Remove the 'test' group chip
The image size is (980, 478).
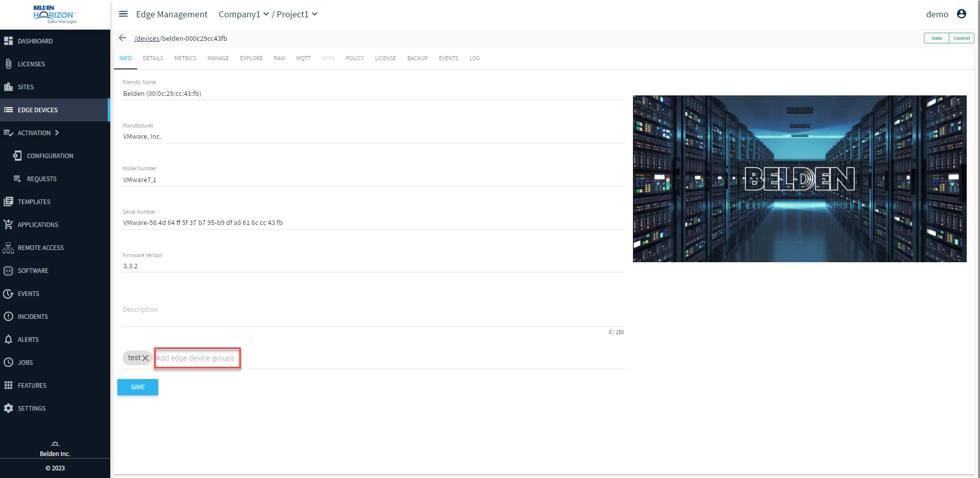[145, 358]
